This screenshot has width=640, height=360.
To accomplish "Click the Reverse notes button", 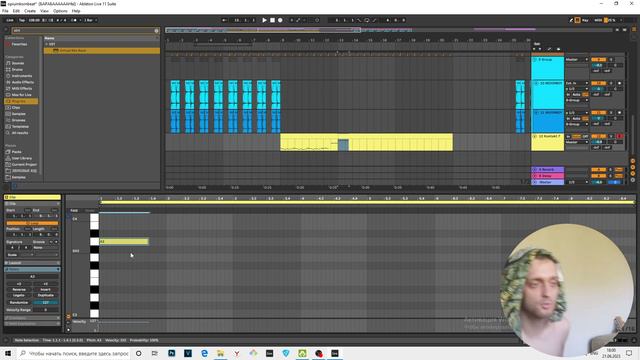I will click(x=19, y=289).
